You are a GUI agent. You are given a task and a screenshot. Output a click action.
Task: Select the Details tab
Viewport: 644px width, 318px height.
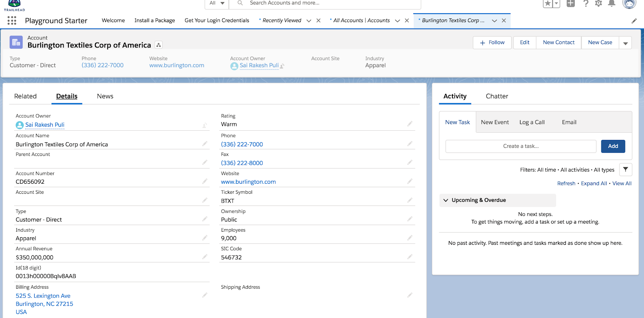click(x=67, y=96)
